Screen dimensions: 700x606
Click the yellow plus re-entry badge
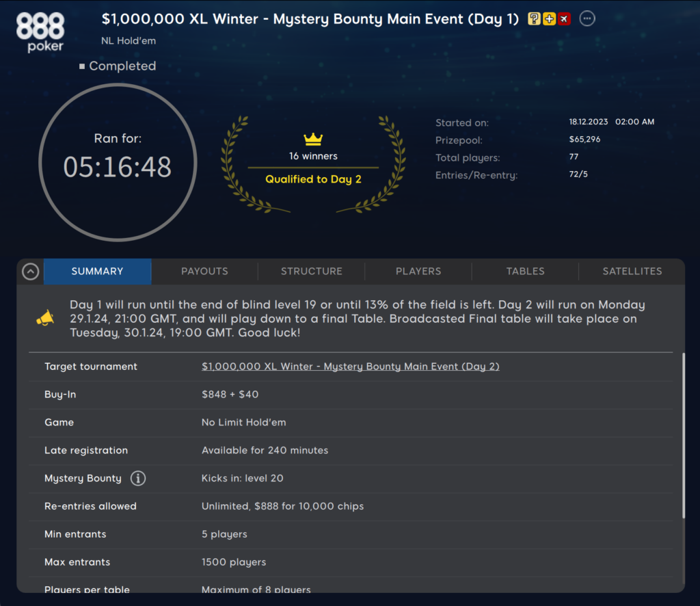(x=549, y=19)
